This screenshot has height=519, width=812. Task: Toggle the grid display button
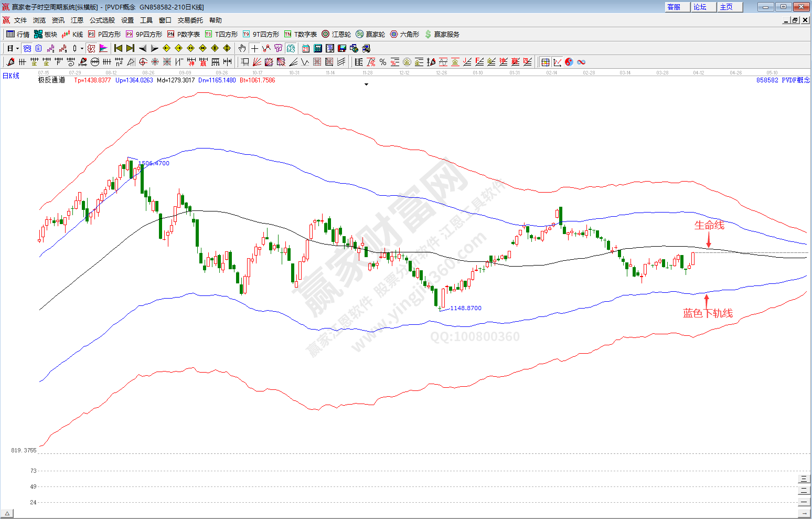pyautogui.click(x=546, y=62)
